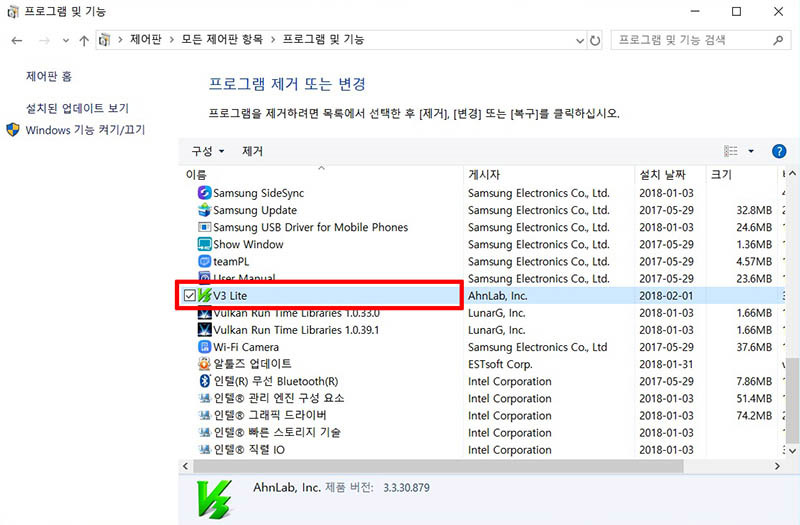Click the Intel Bluetooth icon in list
This screenshot has height=525, width=800.
point(204,381)
